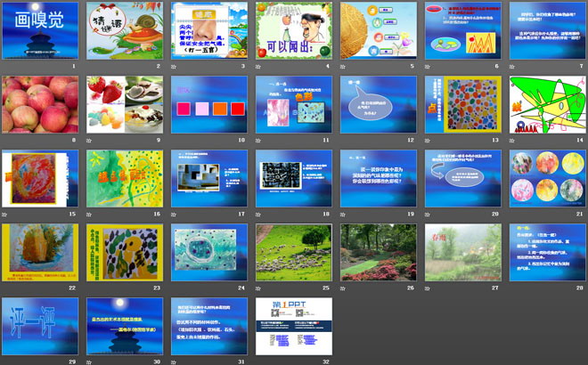Select slide 1 titled 画嗅觉

coord(40,30)
